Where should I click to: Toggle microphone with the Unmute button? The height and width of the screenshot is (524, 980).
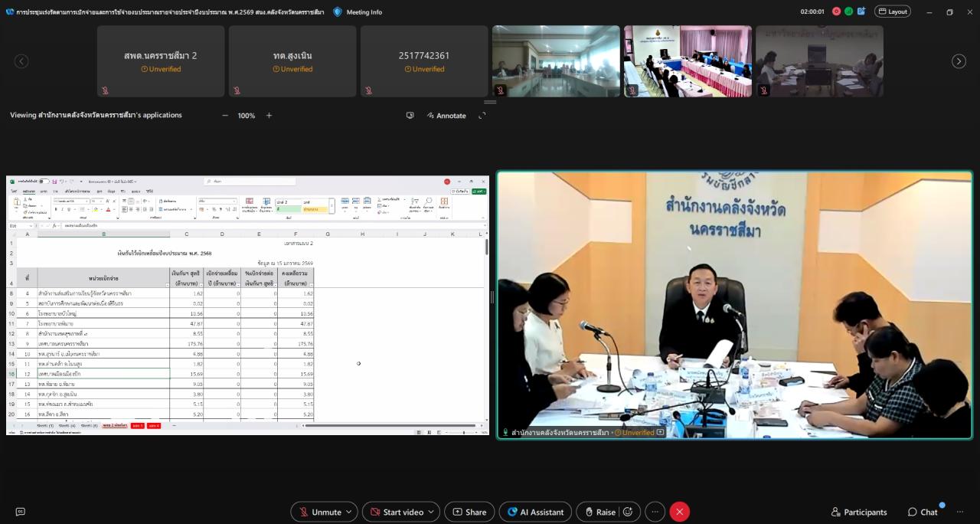click(318, 512)
